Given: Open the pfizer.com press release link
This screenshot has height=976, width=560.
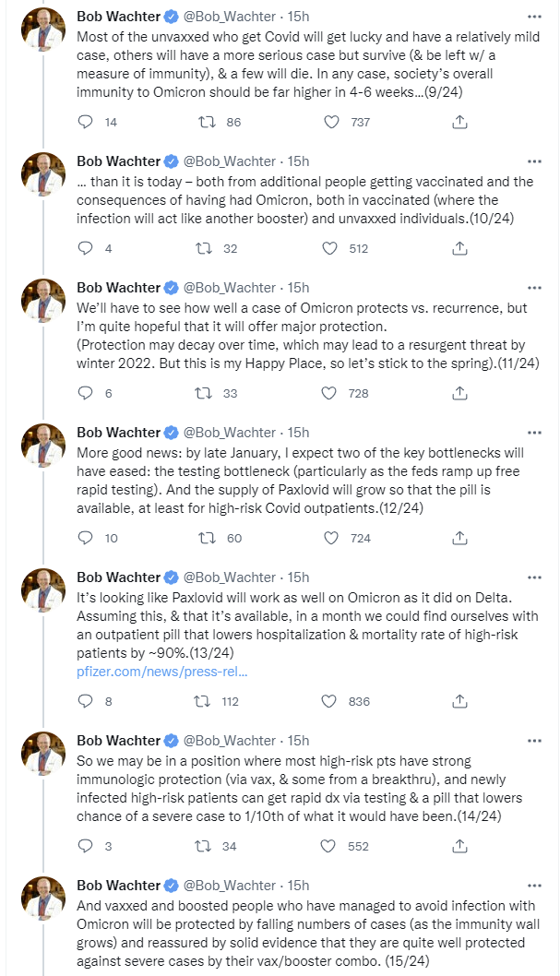Looking at the screenshot, I should click(x=161, y=672).
